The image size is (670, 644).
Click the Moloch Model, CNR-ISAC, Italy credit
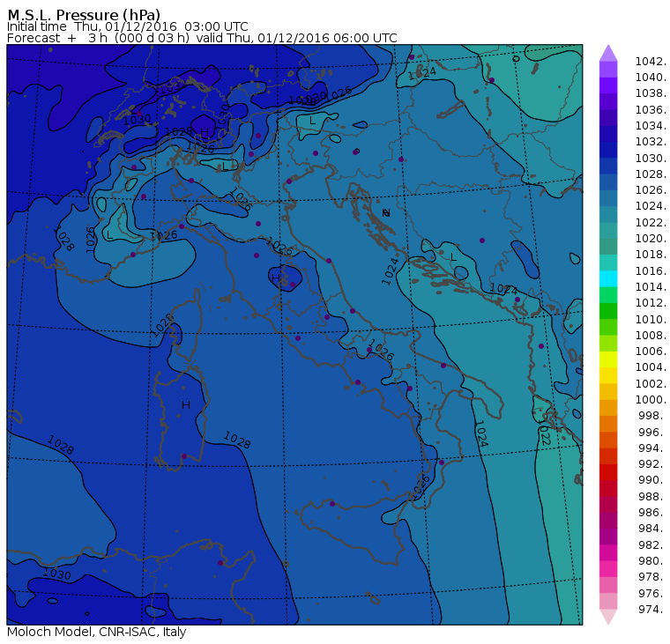pos(97,632)
